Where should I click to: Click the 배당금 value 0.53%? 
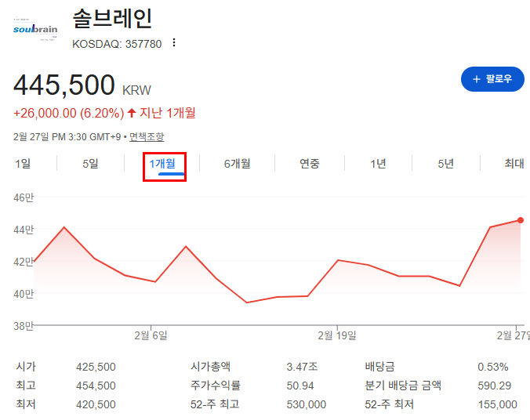tap(493, 367)
